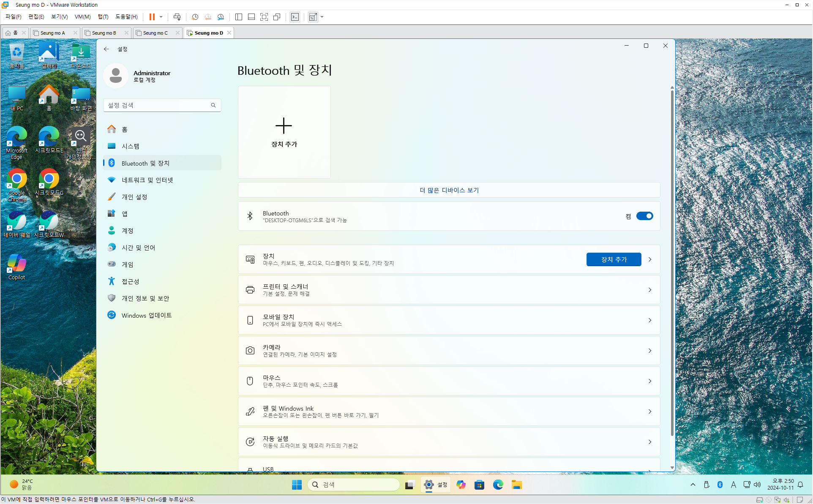Show hidden system tray icons
Screen dimensions: 813x504
693,485
